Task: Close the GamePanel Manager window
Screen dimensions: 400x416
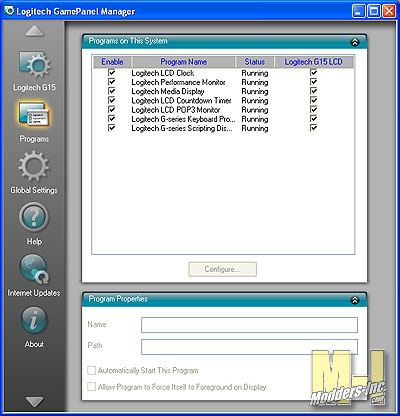Action: tap(389, 11)
